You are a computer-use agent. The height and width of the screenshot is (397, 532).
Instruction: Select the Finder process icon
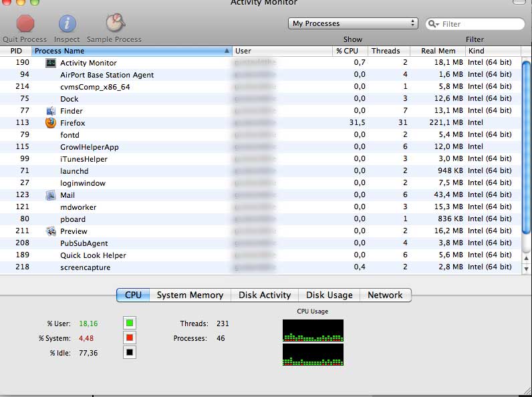click(51, 111)
